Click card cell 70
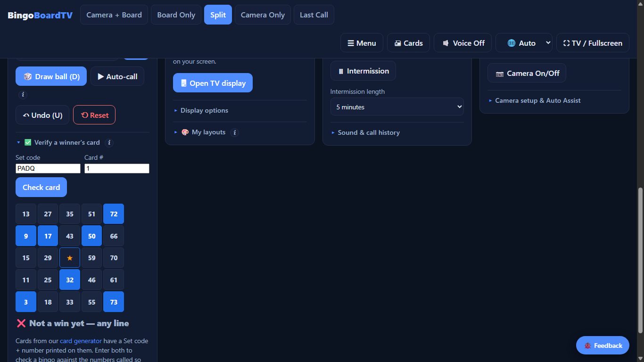This screenshot has width=644, height=362. coord(114,258)
